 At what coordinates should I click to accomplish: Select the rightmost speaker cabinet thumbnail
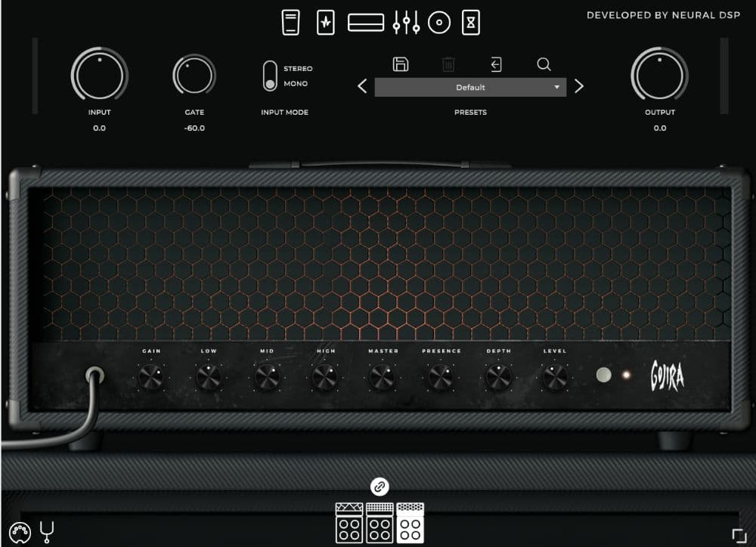pyautogui.click(x=410, y=521)
